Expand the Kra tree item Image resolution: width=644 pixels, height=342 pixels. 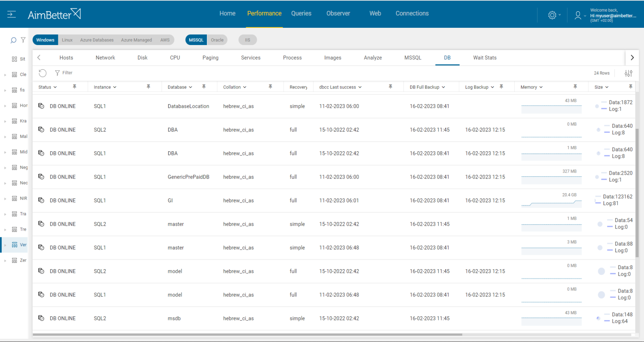[x=5, y=121]
